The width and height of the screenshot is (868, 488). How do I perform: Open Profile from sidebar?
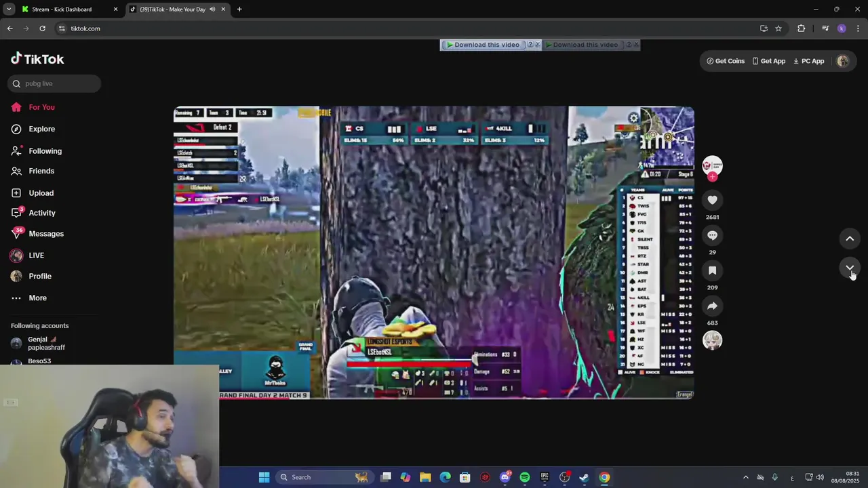(x=39, y=277)
